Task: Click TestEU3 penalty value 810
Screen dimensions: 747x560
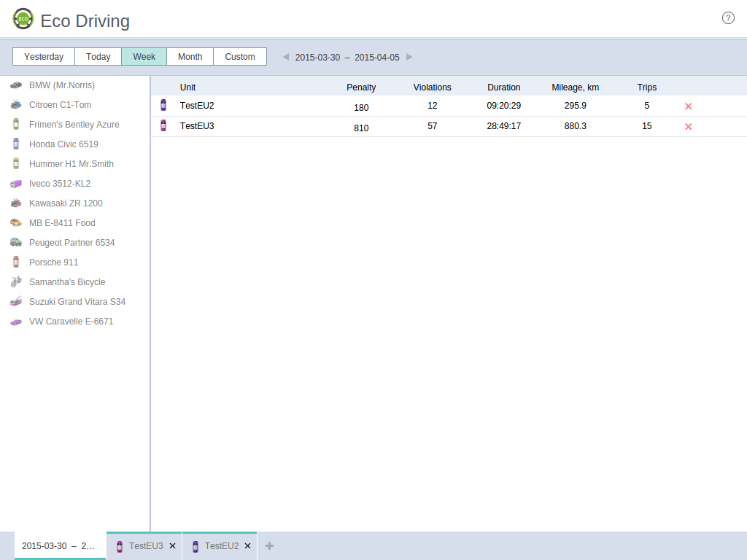Action: (361, 128)
